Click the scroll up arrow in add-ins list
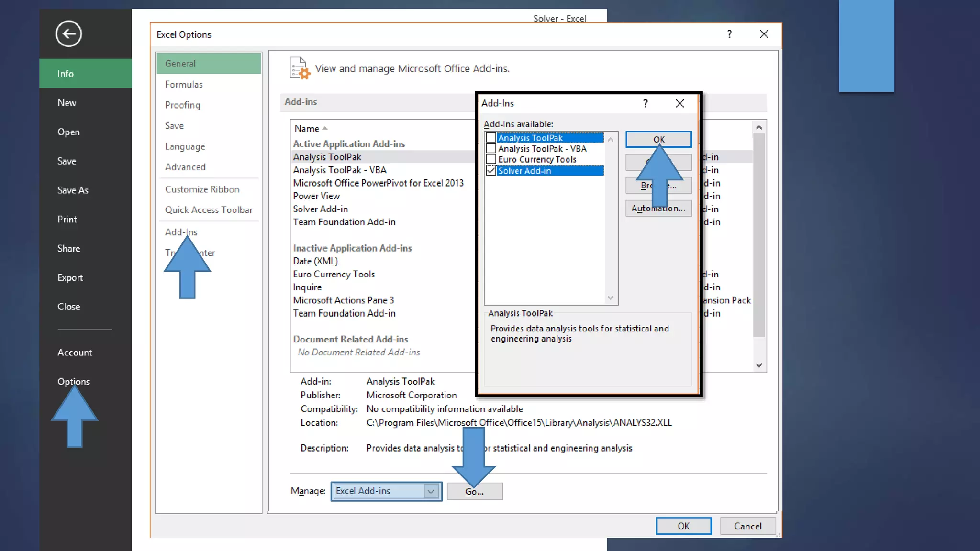The width and height of the screenshot is (980, 551). (x=758, y=127)
